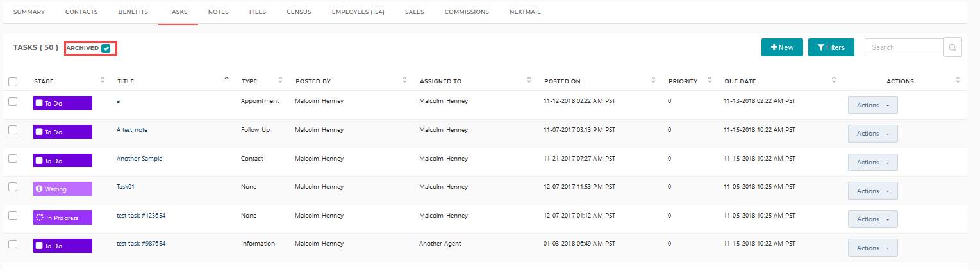Screen dimensions: 980x270
Task: Open the Filters button
Action: coord(831,47)
